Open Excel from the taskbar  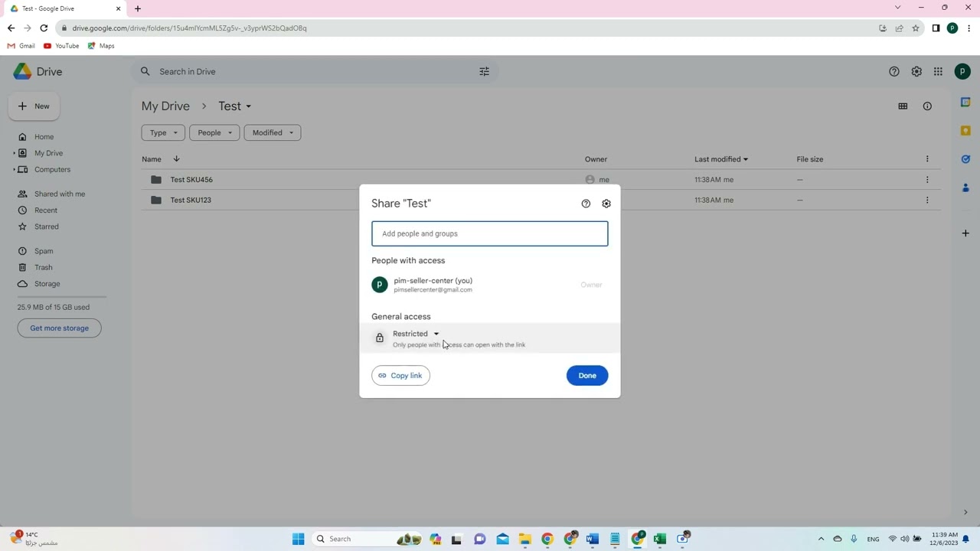coord(659,539)
